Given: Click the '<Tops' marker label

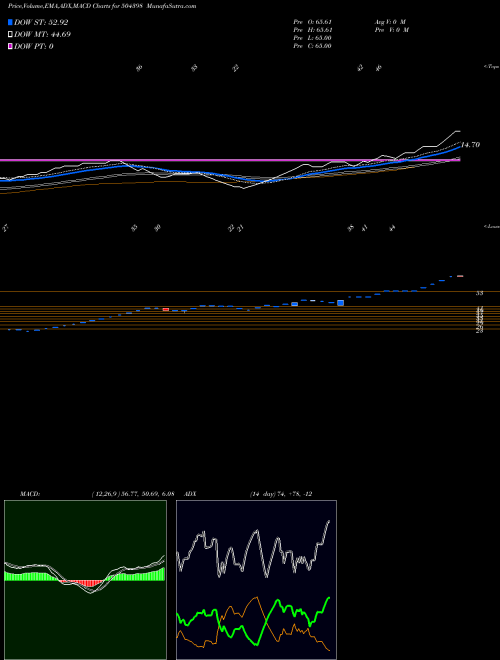Looking at the screenshot, I should [492, 67].
